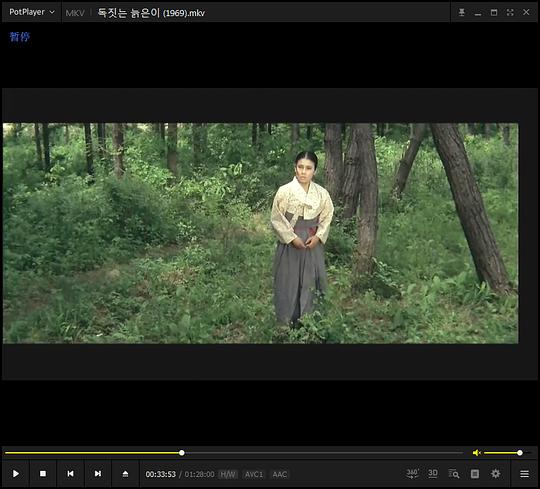Click the AVC1 video codec label
Viewport: 540px width, 489px height.
(x=254, y=474)
